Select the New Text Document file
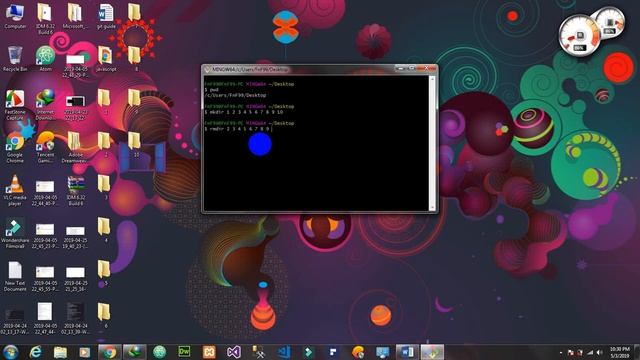The width and height of the screenshot is (640, 360). (x=15, y=276)
